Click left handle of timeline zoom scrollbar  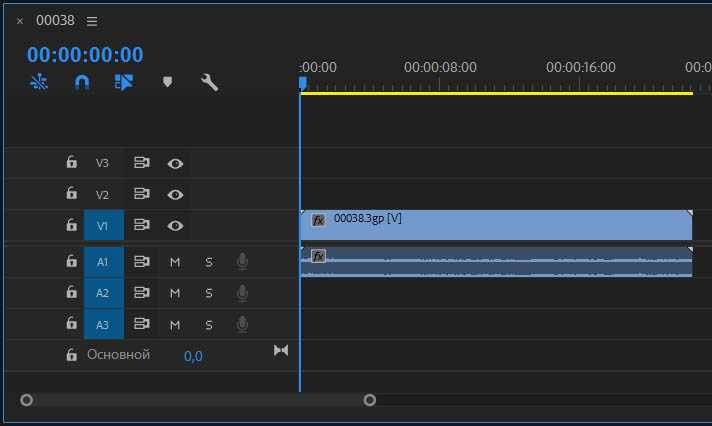point(27,400)
